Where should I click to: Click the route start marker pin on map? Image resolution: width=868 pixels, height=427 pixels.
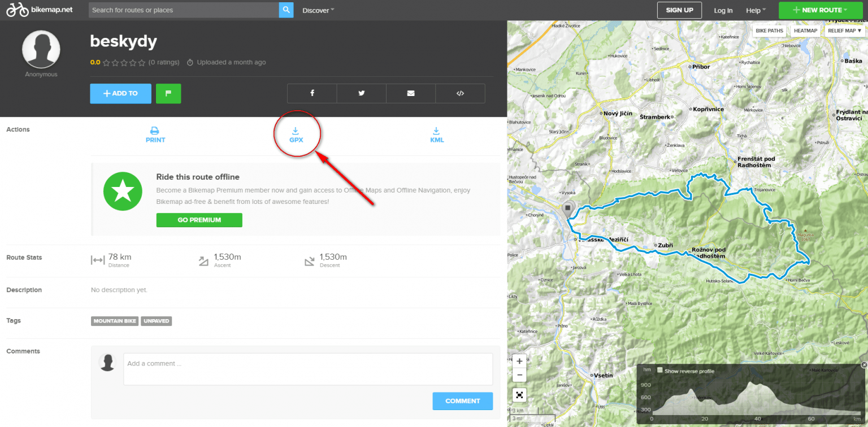tap(568, 210)
